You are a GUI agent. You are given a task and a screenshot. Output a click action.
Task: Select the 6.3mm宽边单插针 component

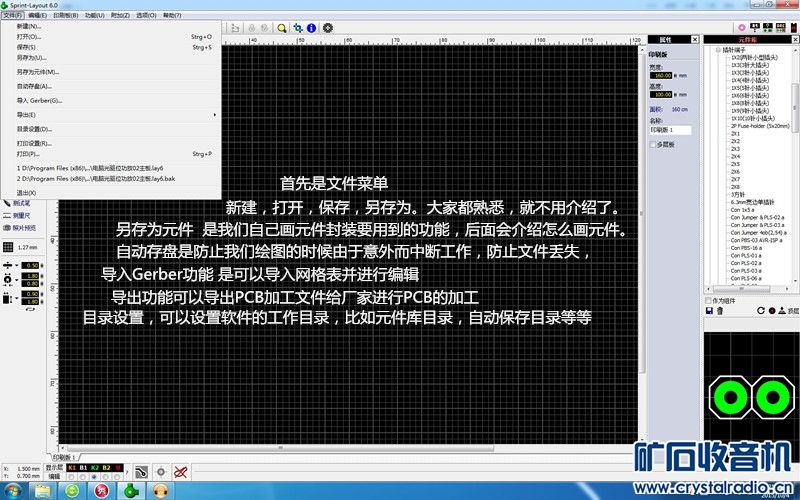click(x=752, y=202)
